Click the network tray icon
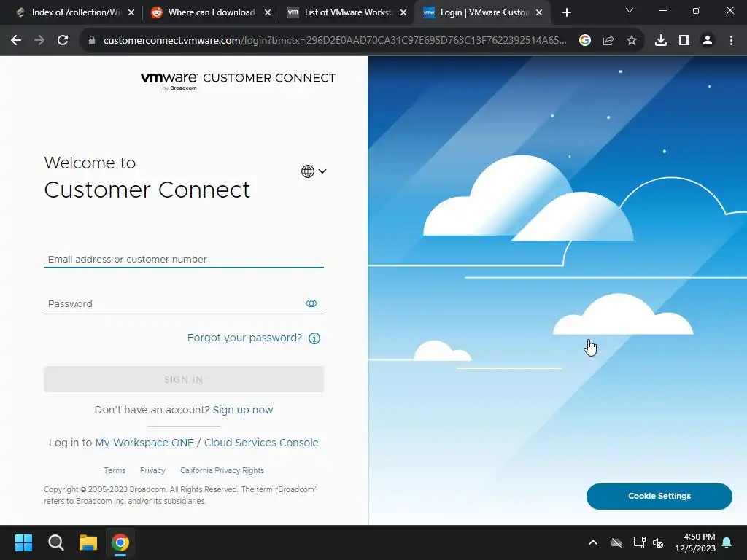Image resolution: width=747 pixels, height=560 pixels. click(x=639, y=542)
